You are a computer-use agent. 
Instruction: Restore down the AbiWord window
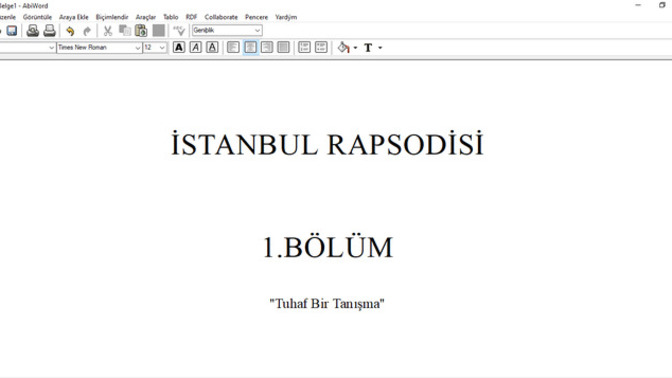click(662, 5)
